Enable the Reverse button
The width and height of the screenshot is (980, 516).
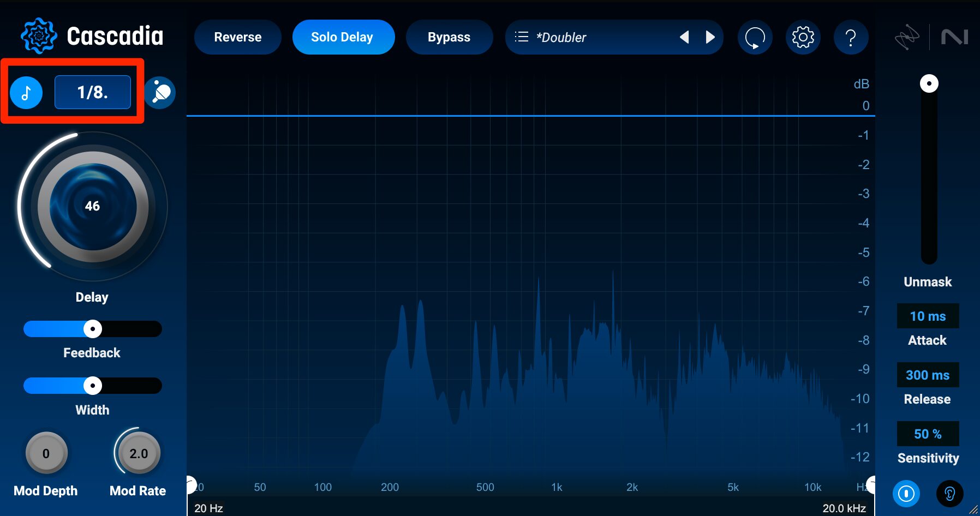tap(238, 37)
